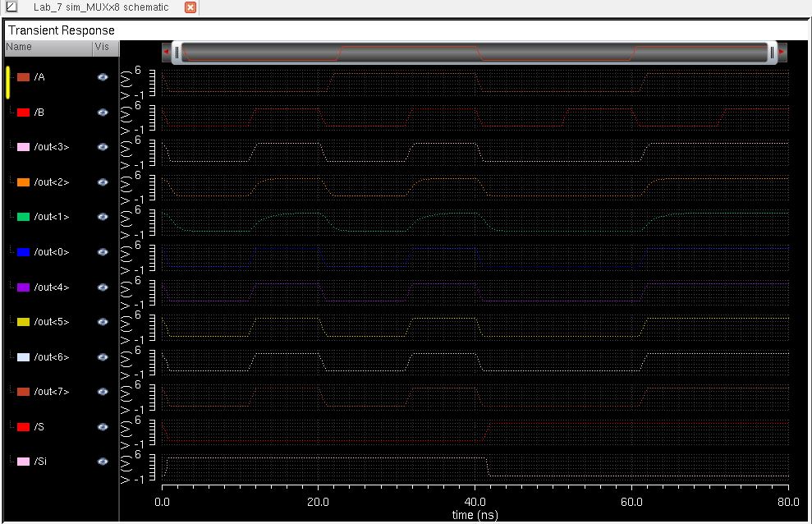Click the overview bar waveform thumbnail
This screenshot has height=524, width=812.
[475, 53]
